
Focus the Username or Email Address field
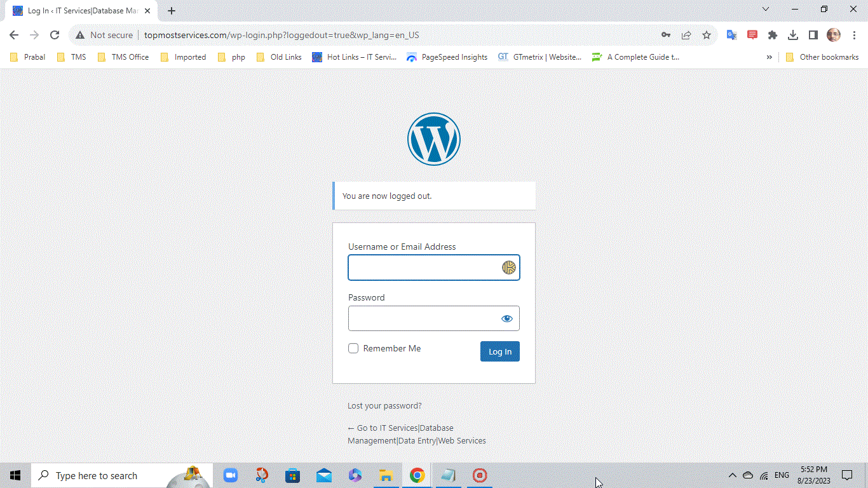434,268
